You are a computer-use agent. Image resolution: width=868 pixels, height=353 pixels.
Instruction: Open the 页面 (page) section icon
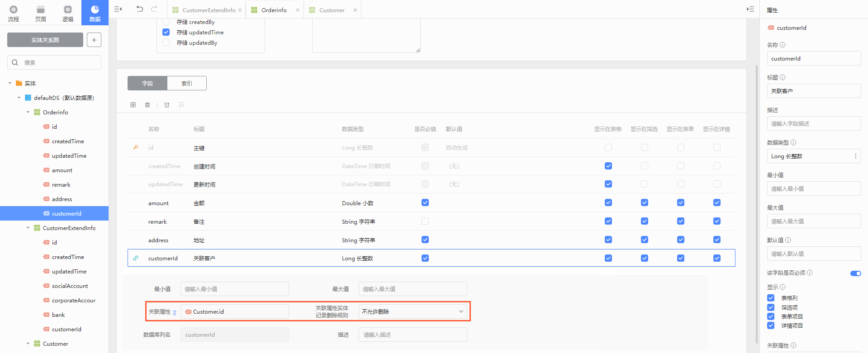(x=41, y=9)
